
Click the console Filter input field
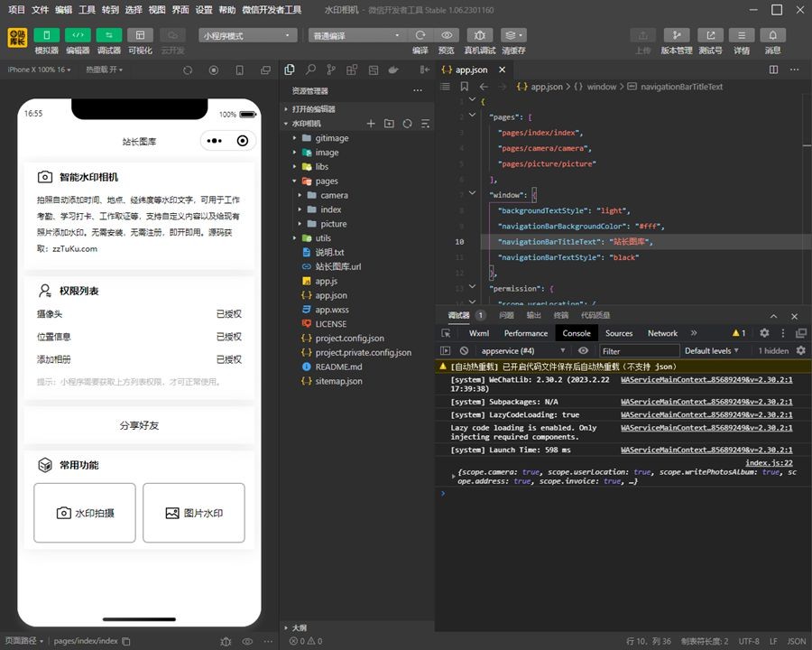tap(639, 350)
